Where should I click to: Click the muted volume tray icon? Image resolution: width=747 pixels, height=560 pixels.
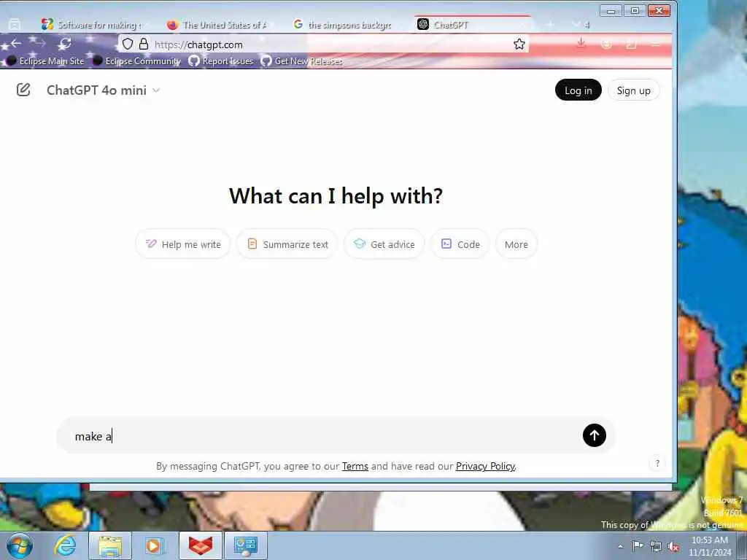click(673, 547)
